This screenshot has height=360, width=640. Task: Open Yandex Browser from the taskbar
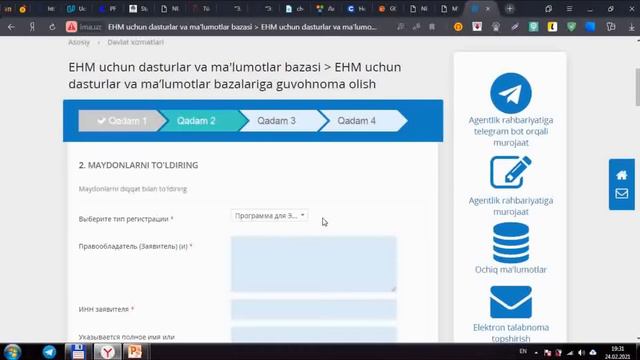pos(107,351)
